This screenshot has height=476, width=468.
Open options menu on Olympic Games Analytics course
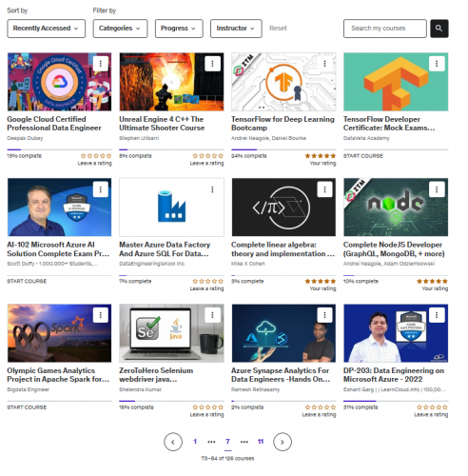[x=101, y=315]
